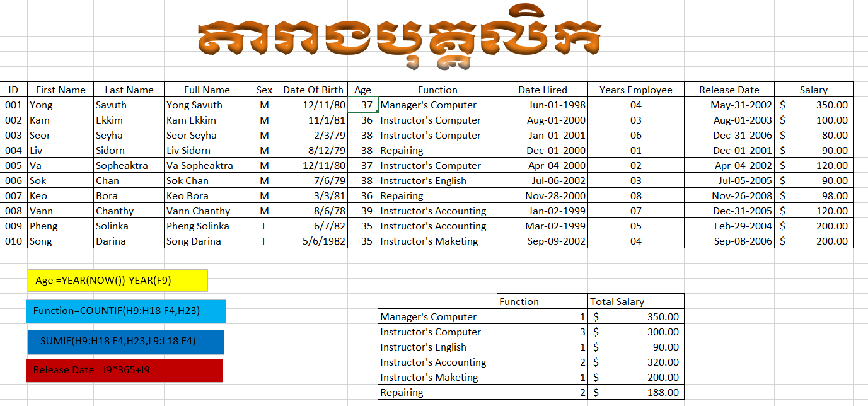Select Repairing row label in summary table
Image resolution: width=868 pixels, height=406 pixels.
point(437,392)
